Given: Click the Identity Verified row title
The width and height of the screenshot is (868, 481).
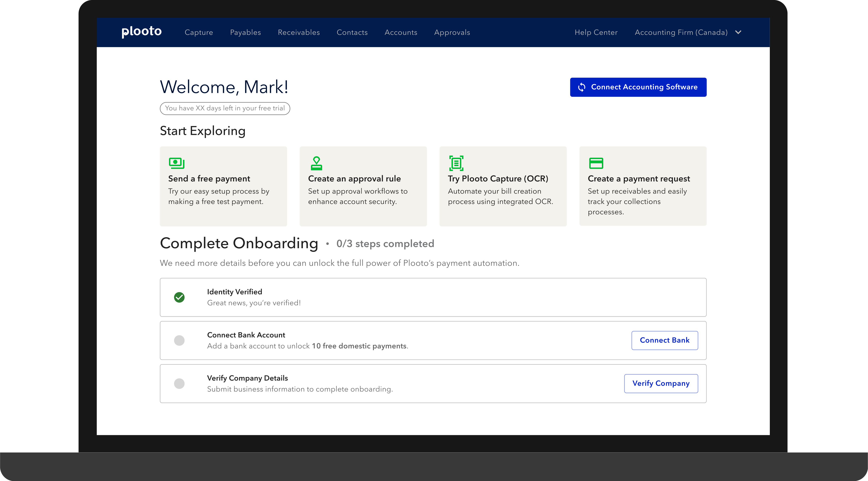Looking at the screenshot, I should 234,292.
